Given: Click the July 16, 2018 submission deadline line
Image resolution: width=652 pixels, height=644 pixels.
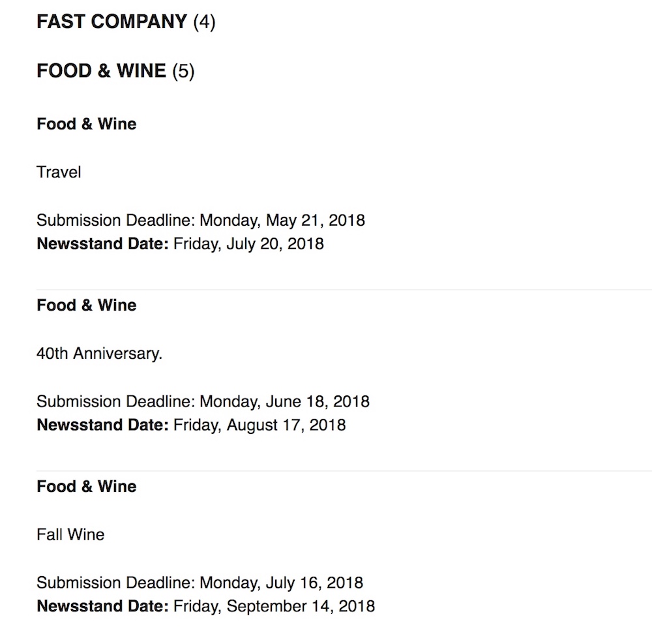Looking at the screenshot, I should click(200, 583).
